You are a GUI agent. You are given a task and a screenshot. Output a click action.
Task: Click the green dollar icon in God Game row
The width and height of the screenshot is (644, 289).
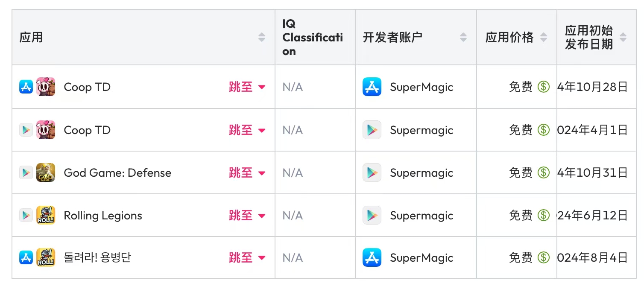click(x=543, y=172)
